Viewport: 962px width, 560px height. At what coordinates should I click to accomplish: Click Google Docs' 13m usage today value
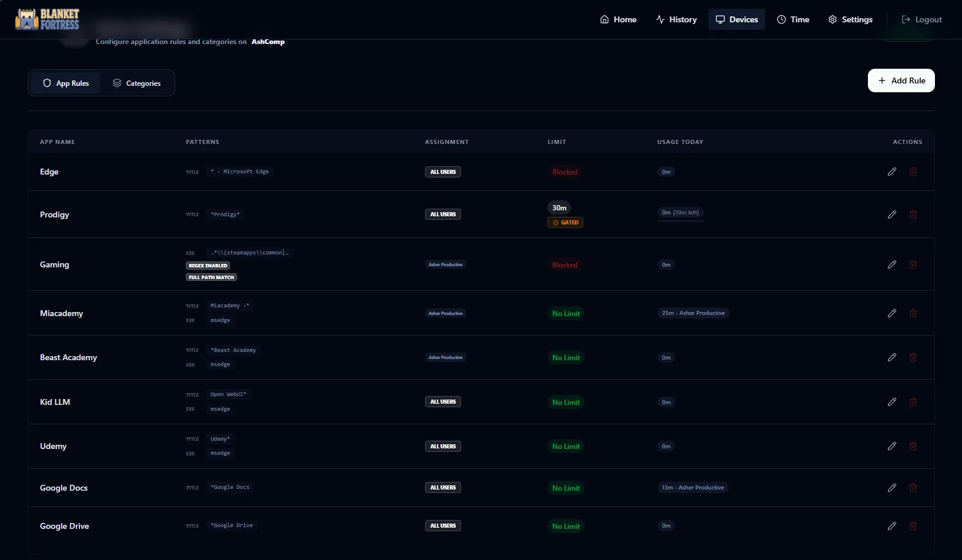coord(693,488)
